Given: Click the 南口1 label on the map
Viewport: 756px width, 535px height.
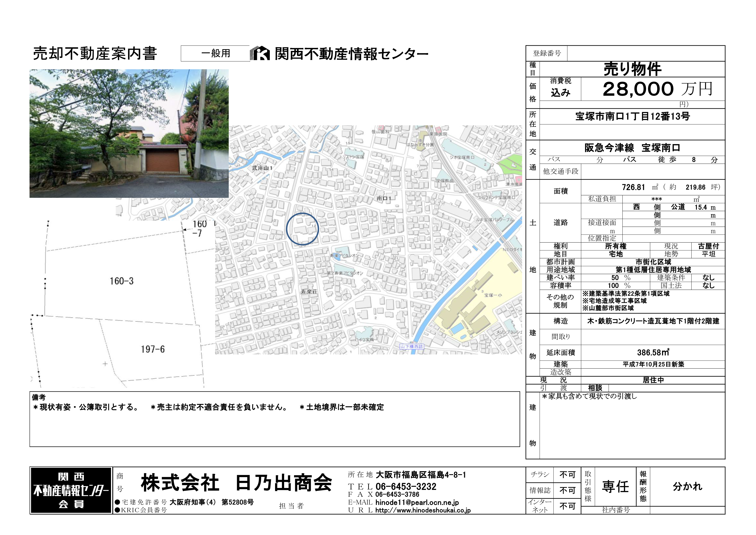Looking at the screenshot, I should 383,198.
